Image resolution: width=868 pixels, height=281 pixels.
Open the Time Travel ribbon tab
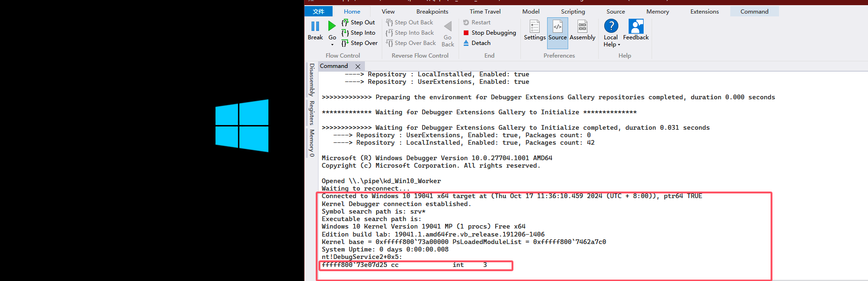pos(485,12)
